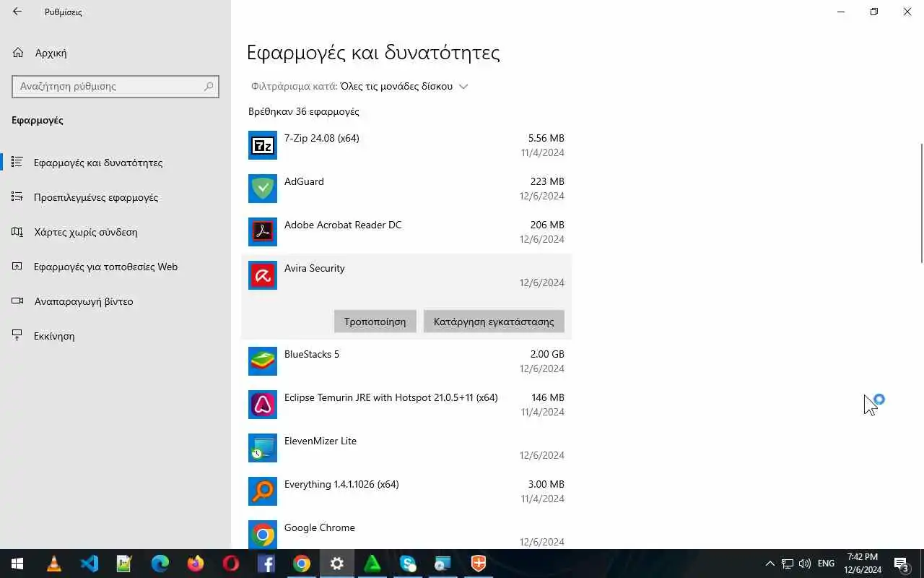Viewport: 924px width, 578px height.
Task: Click the Βρέθηκαν 36 εφαρμογές text
Action: [304, 111]
